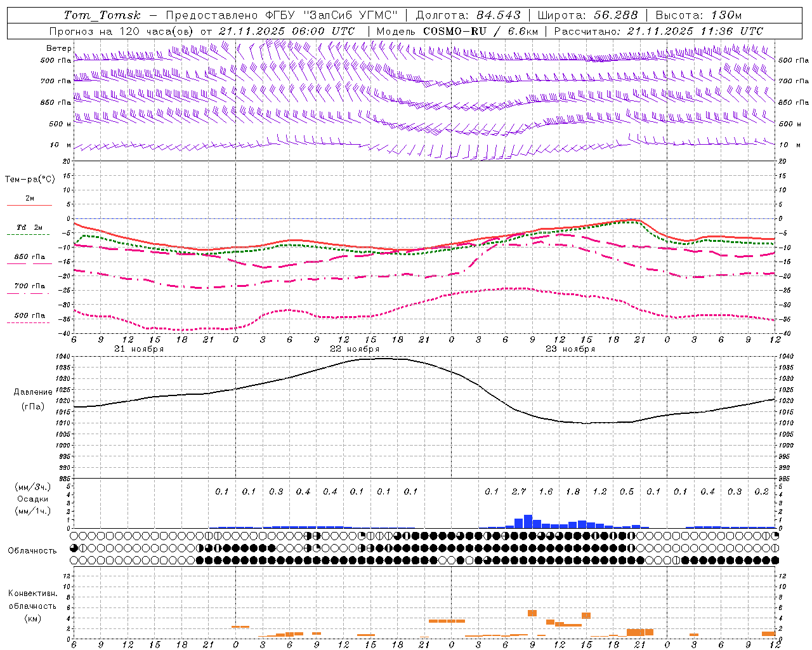This screenshot has width=812, height=650.
Task: Click the precipitation value 1.8
Action: point(573,491)
